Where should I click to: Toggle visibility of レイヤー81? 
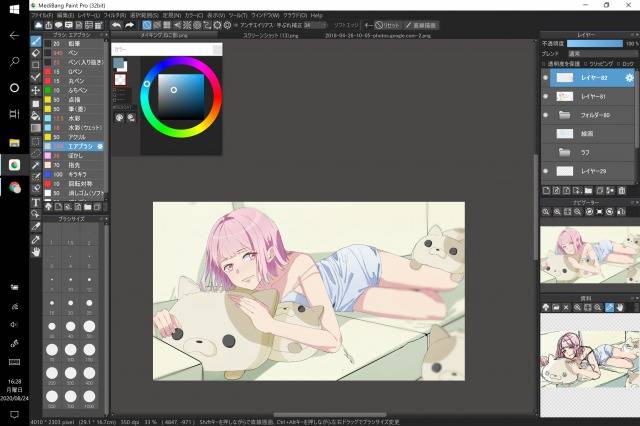545,96
